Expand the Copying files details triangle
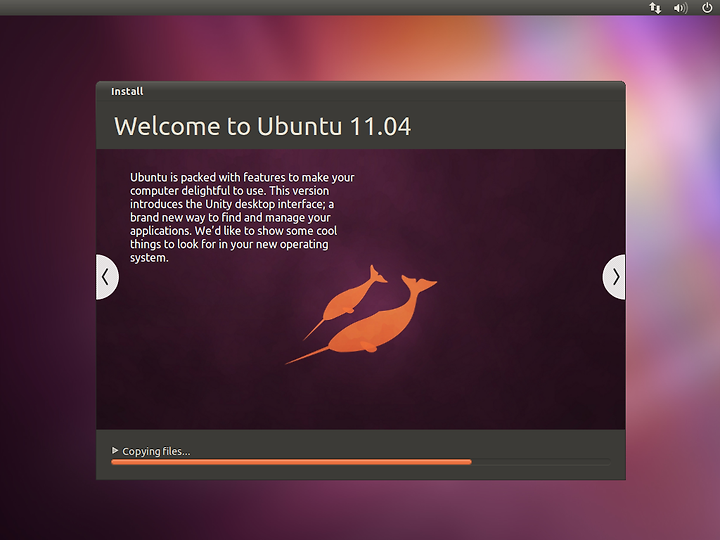The width and height of the screenshot is (720, 540). pyautogui.click(x=115, y=450)
